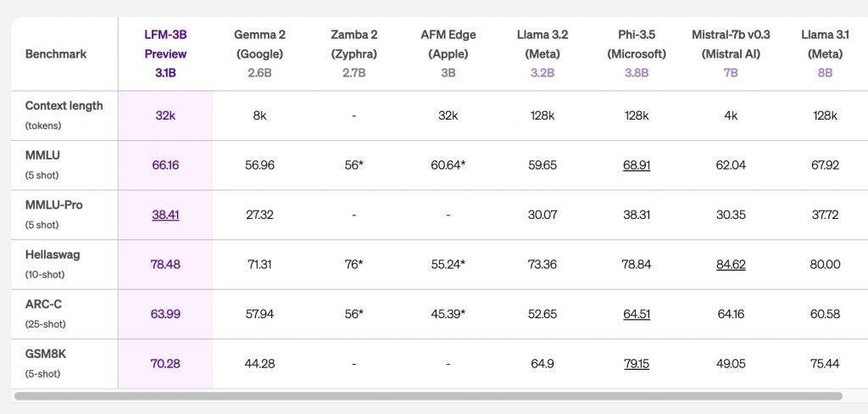Click the underlined 79.15 GSM8K score
Image resolution: width=868 pixels, height=414 pixels.
(x=637, y=363)
